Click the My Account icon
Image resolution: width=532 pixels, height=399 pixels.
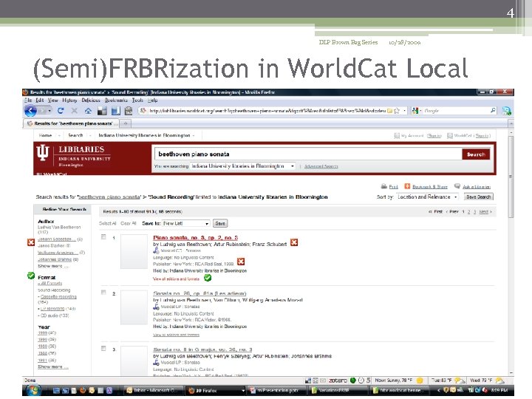tap(397, 136)
